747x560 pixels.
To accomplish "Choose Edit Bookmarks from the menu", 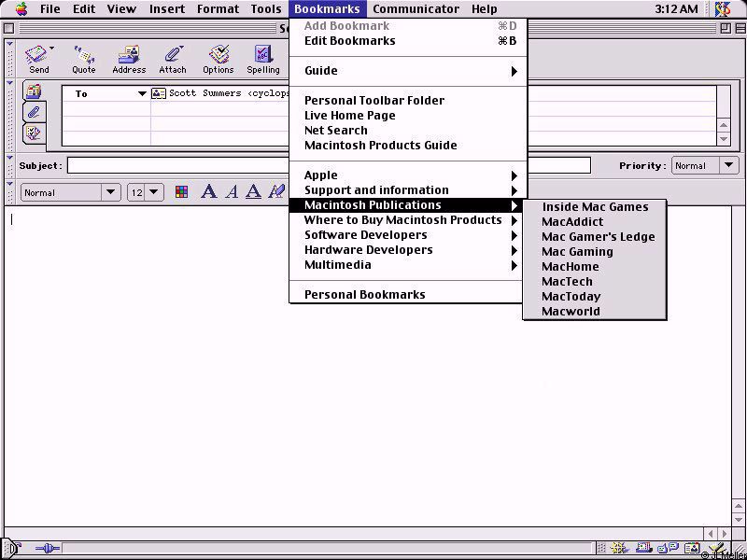I will (x=408, y=41).
